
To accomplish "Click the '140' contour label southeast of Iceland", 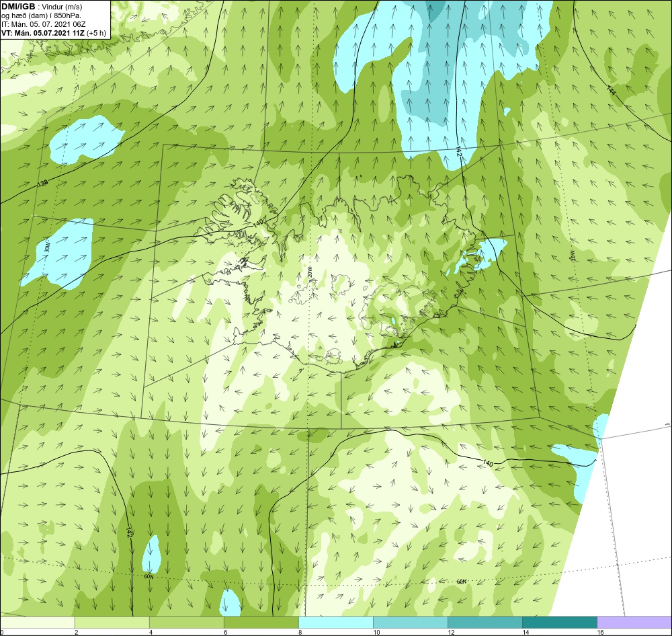I will [488, 463].
